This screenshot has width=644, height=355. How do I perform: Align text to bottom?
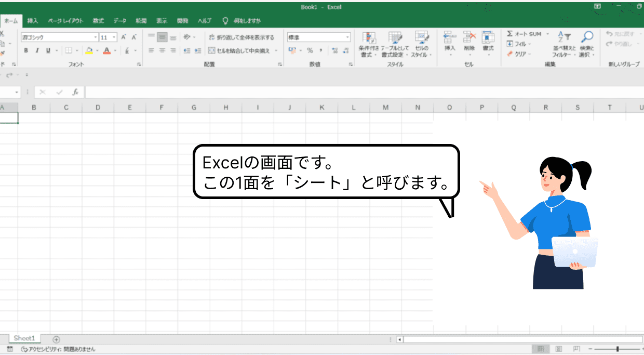coord(173,37)
